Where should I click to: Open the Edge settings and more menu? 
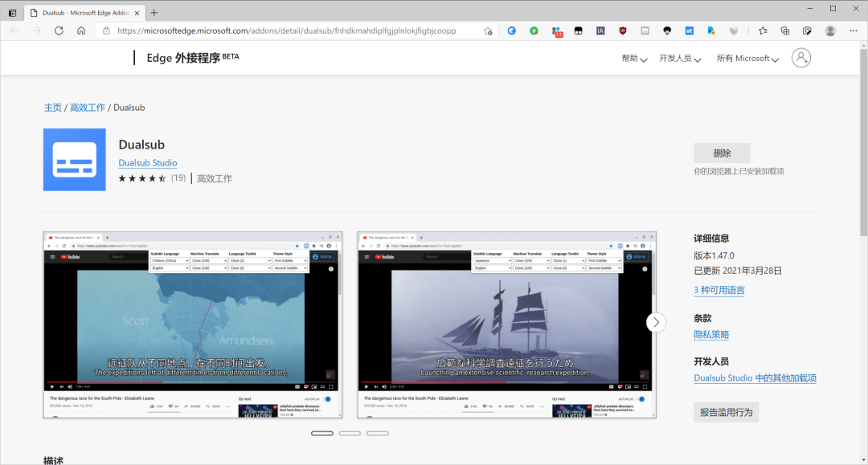tap(853, 31)
